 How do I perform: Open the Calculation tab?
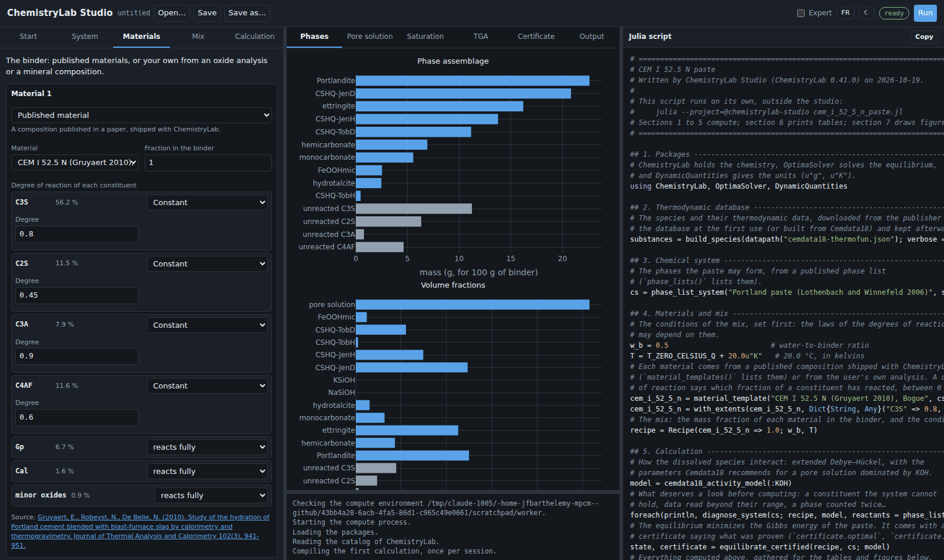[255, 37]
